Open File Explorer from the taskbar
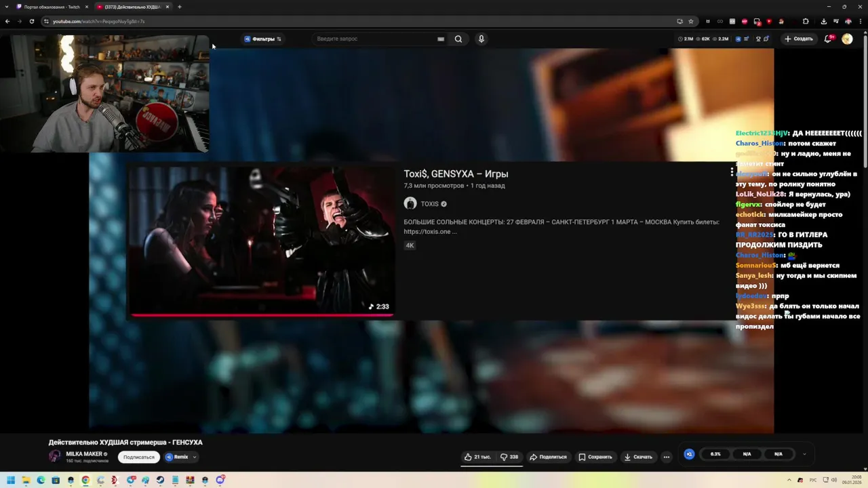The width and height of the screenshot is (868, 488). (x=26, y=480)
